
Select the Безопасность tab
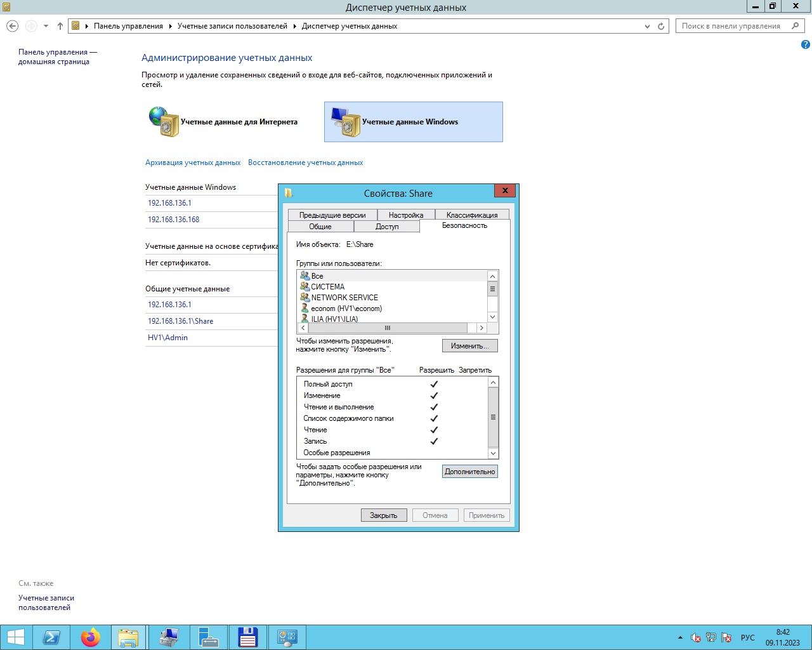pos(464,225)
